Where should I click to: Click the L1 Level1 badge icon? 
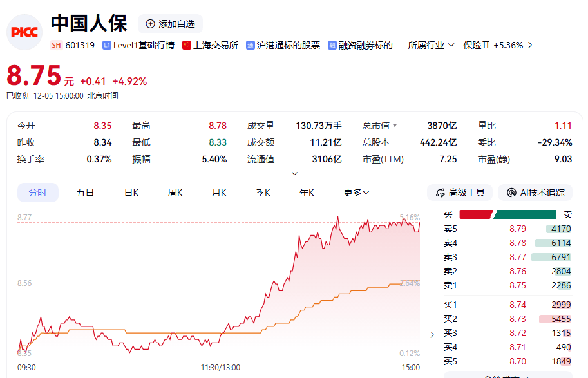107,45
